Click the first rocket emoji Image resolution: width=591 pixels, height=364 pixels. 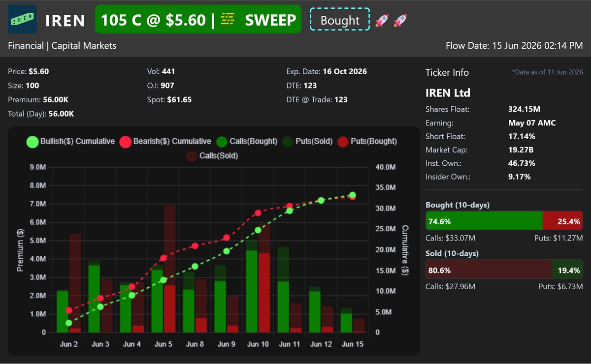pyautogui.click(x=381, y=20)
